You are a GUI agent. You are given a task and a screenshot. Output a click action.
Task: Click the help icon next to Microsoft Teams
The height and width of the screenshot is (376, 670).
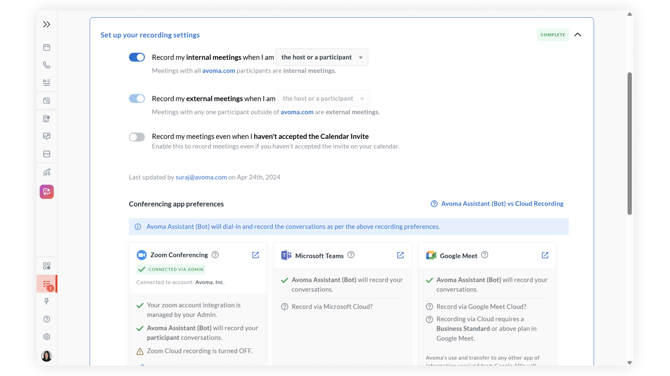tap(351, 255)
